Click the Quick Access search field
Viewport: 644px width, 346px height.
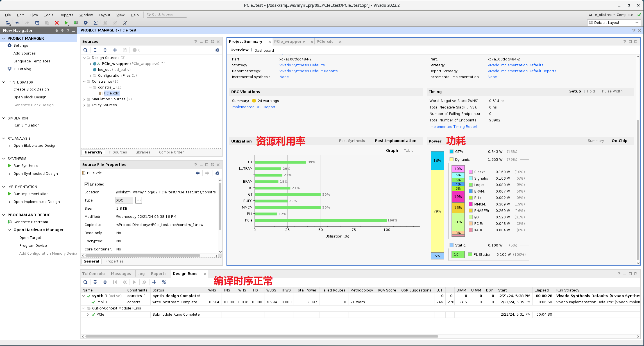coord(166,14)
